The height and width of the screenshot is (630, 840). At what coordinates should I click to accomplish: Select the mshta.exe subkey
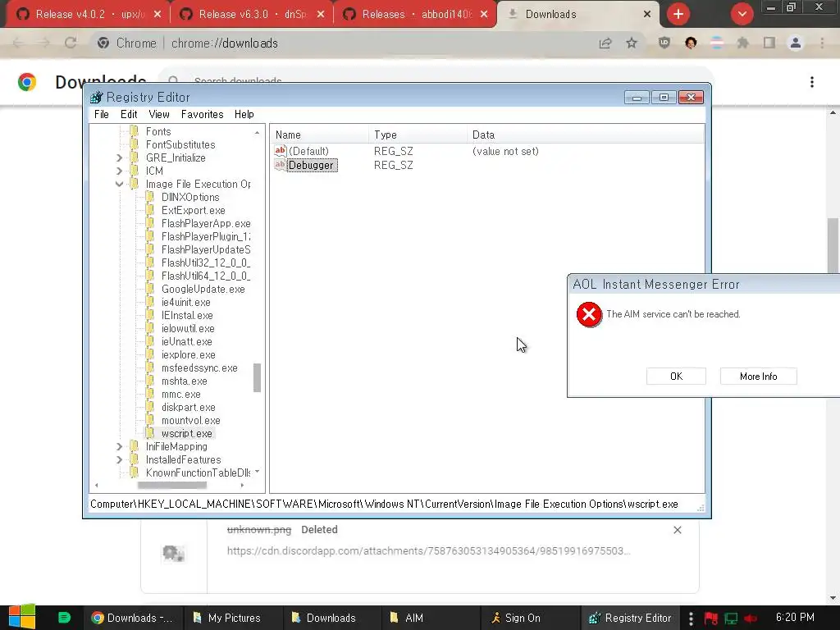click(185, 381)
